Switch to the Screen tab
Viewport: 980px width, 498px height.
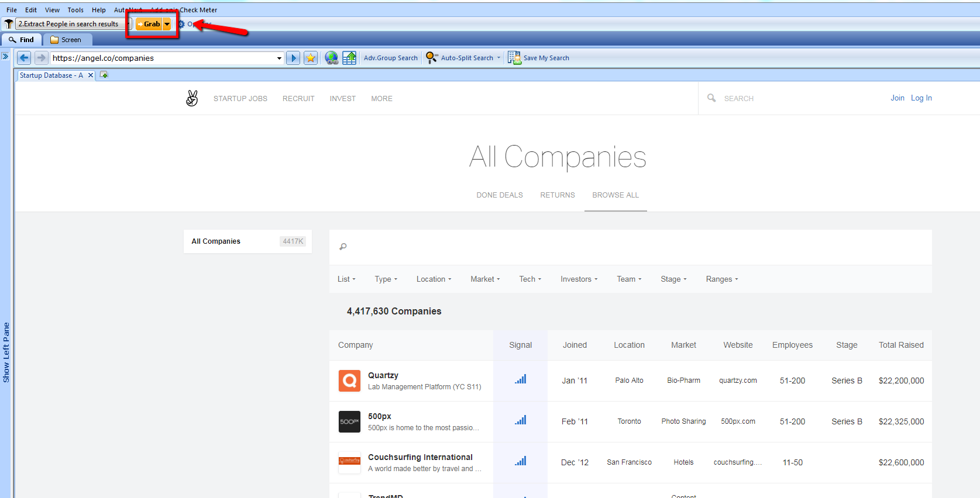click(67, 40)
